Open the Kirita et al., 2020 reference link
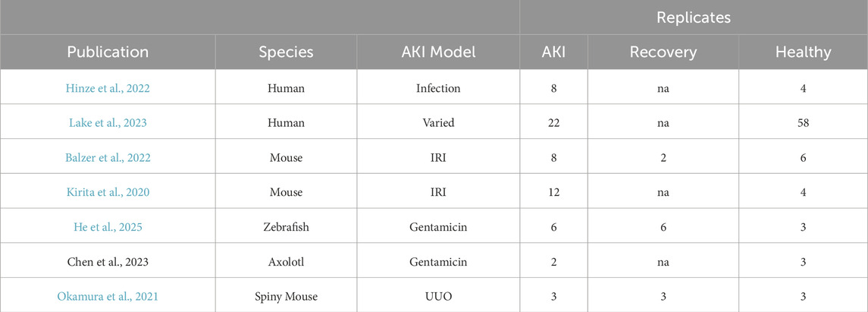The image size is (868, 312). (108, 192)
